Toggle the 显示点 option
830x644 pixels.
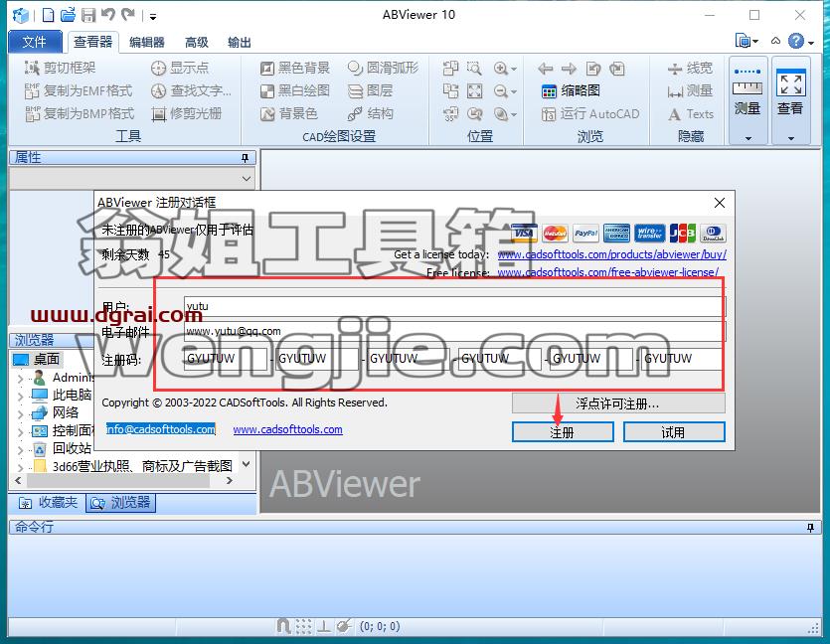point(180,68)
